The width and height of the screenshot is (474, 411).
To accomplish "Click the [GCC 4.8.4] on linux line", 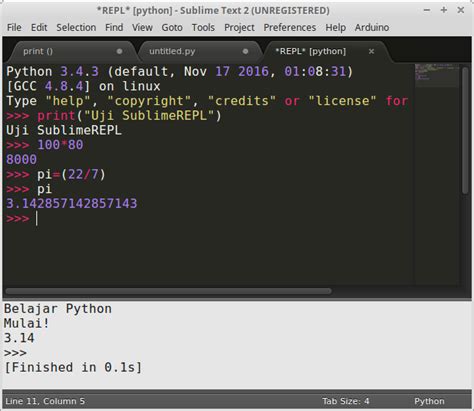I will pos(83,86).
